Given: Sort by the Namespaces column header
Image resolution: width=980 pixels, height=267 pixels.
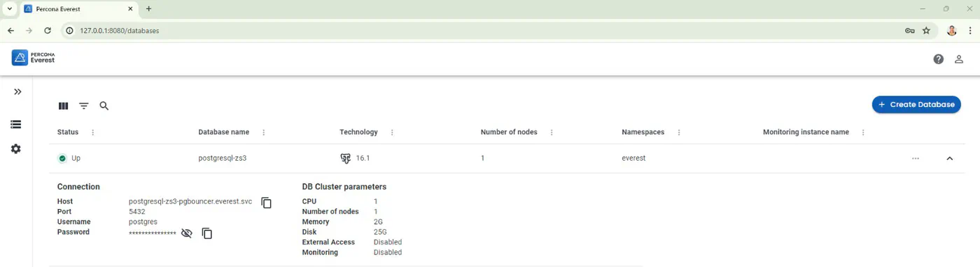Looking at the screenshot, I should point(643,132).
